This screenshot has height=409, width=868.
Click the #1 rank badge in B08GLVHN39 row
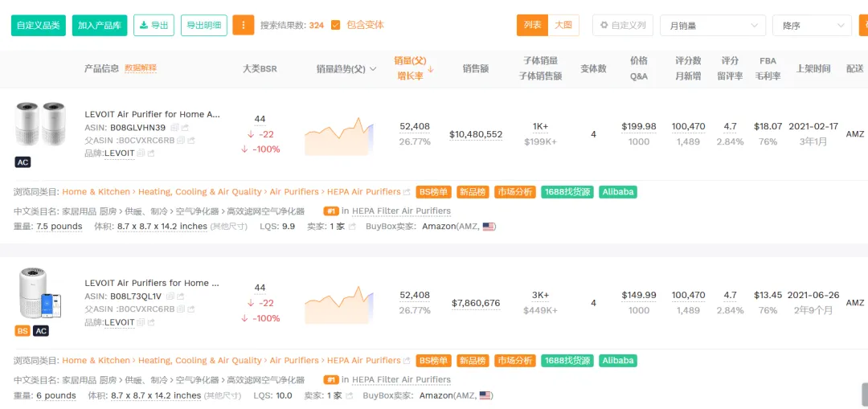click(331, 211)
